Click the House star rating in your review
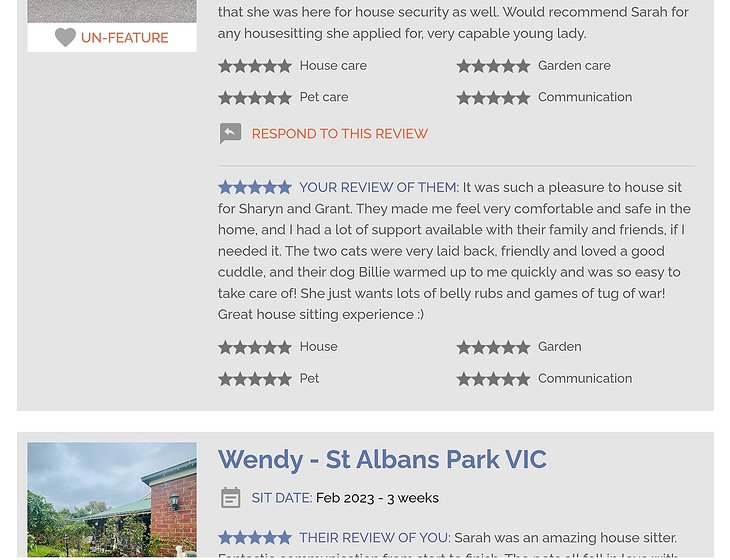The width and height of the screenshot is (730, 560). pos(255,347)
